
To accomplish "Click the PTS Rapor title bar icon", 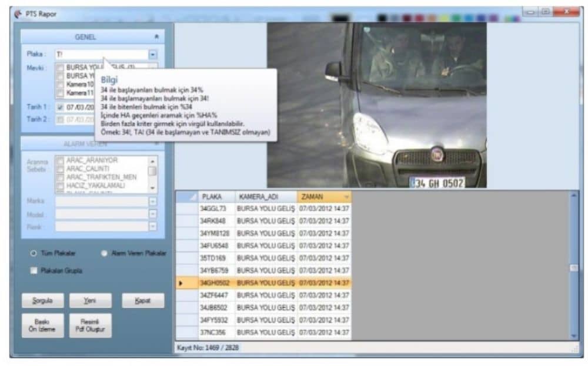I will click(18, 14).
